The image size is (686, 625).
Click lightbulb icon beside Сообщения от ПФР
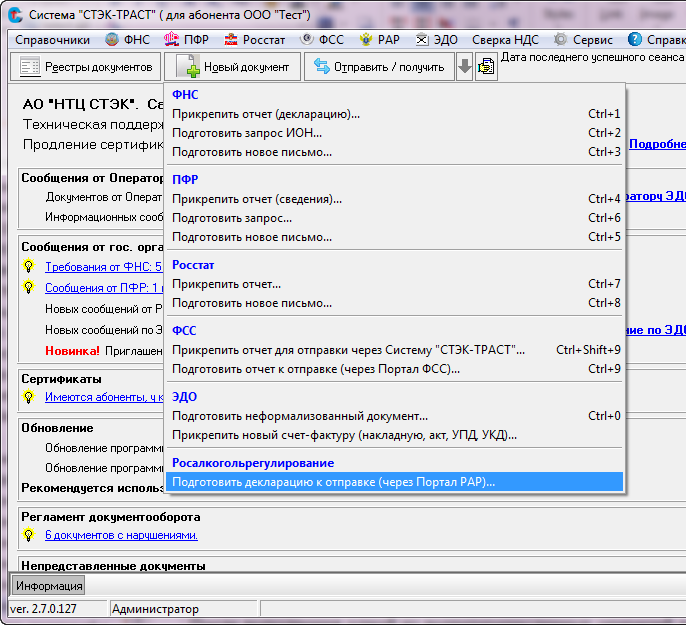click(28, 287)
